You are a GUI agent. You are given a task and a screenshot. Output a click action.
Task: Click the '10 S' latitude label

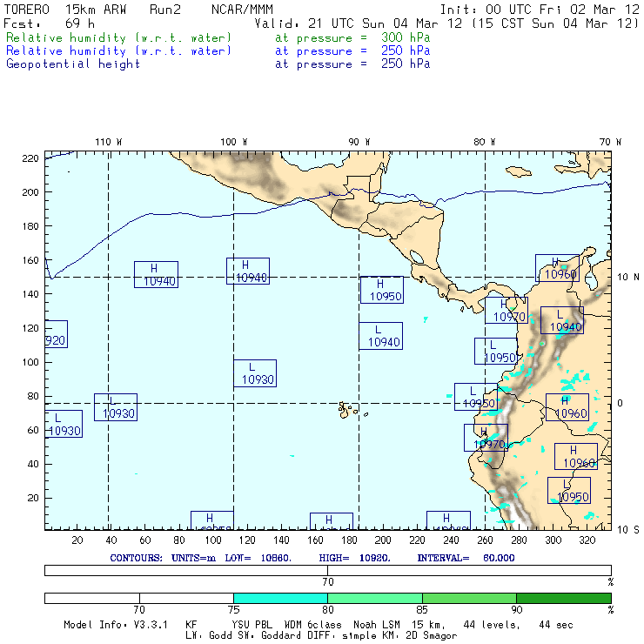[628, 530]
